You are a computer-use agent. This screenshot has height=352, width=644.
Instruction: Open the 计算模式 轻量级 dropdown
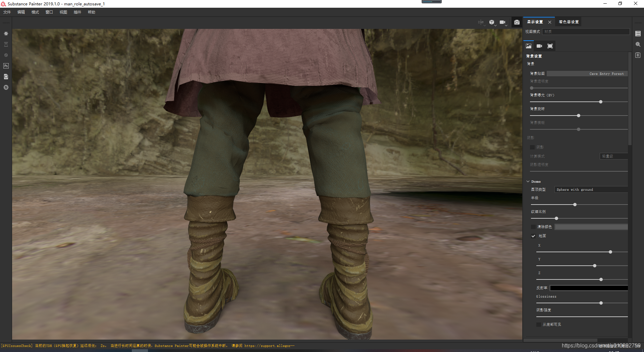tap(614, 156)
